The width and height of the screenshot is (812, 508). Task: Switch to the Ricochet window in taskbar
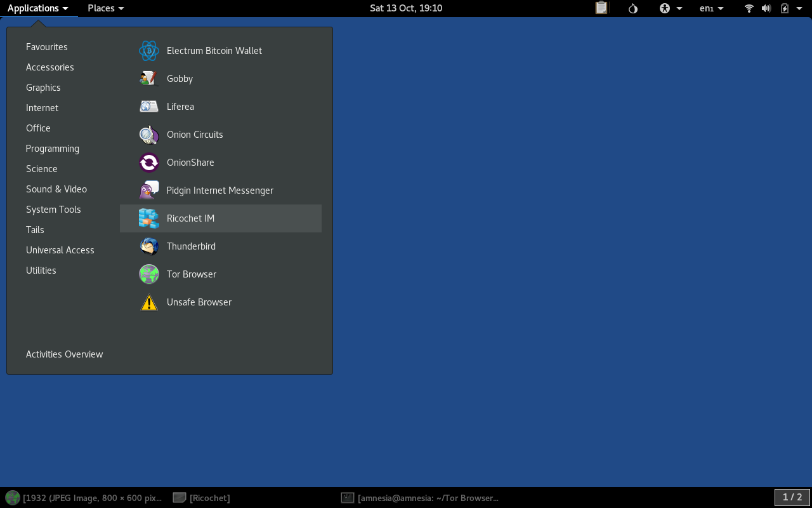point(203,498)
